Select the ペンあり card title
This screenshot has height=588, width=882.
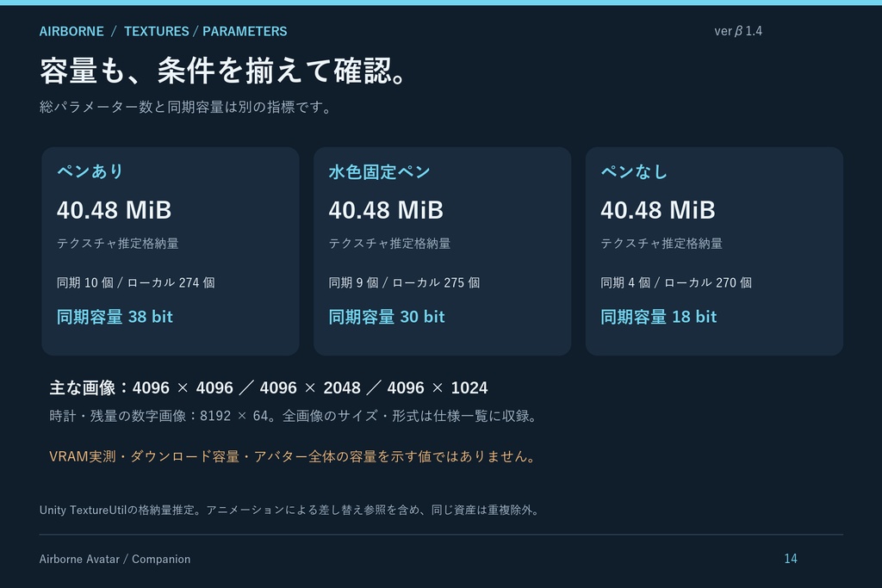pyautogui.click(x=90, y=171)
